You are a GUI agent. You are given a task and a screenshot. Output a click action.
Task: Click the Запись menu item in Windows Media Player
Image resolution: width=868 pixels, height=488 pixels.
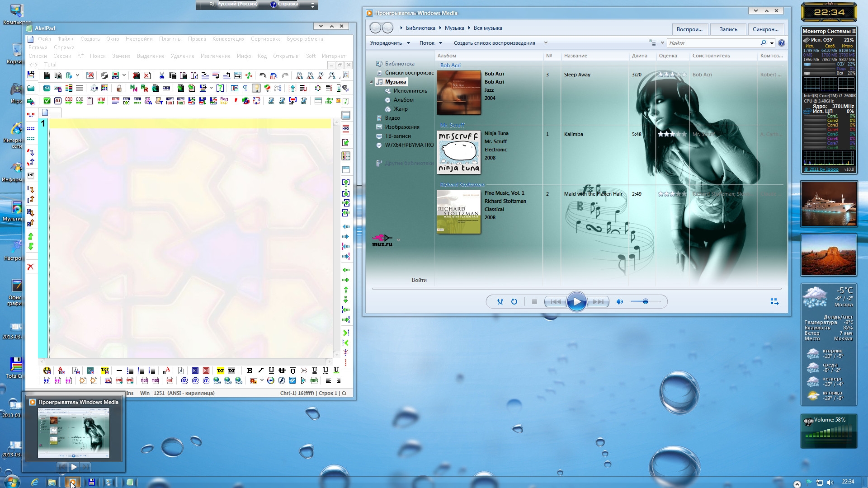point(728,28)
